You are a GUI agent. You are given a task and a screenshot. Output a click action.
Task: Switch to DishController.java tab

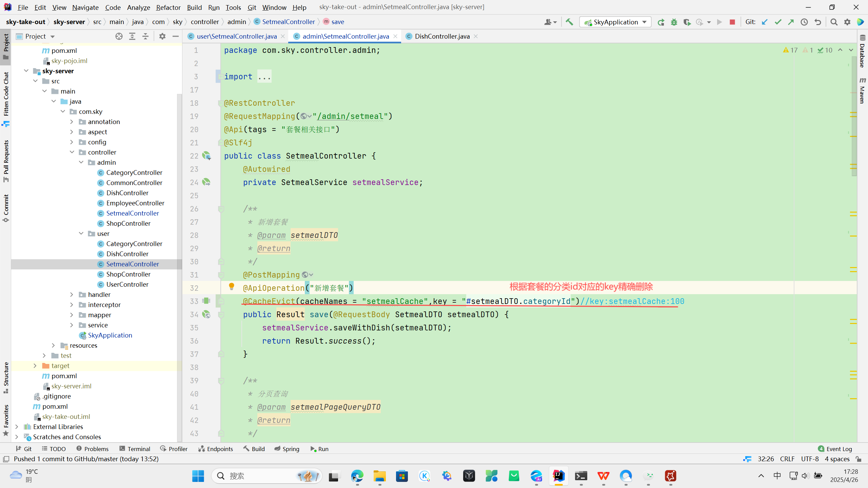(x=442, y=36)
